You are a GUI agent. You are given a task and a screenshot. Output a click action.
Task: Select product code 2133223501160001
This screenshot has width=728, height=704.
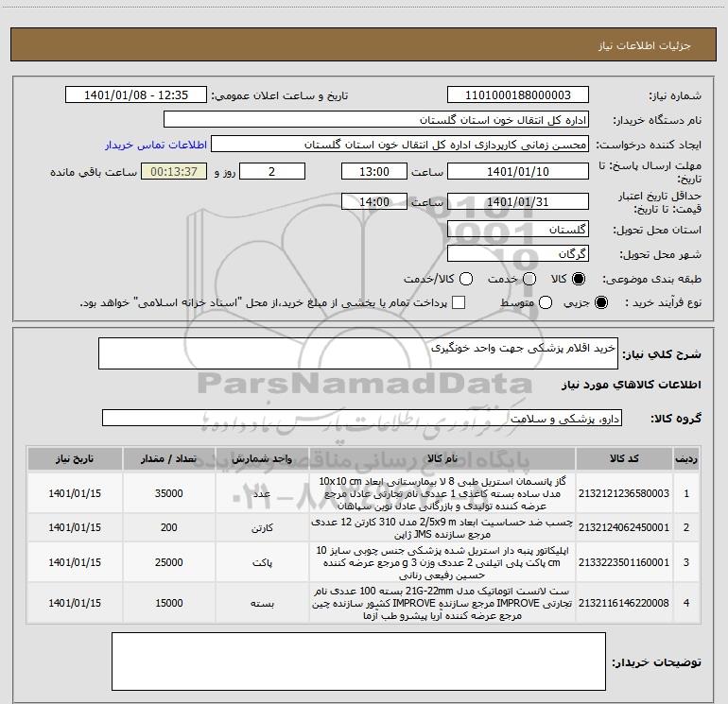coord(624,562)
